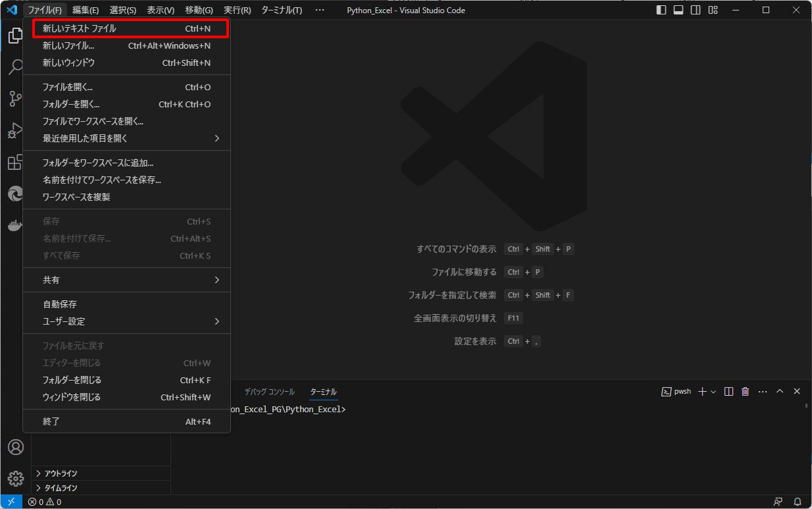Open the Manage gear icon
This screenshot has width=812, height=509.
pos(15,478)
